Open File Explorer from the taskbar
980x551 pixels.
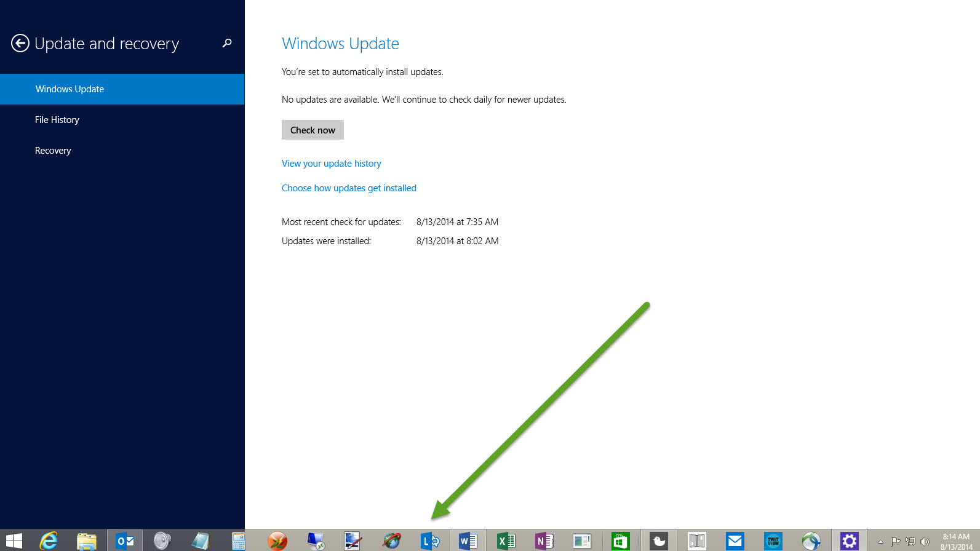pos(87,541)
